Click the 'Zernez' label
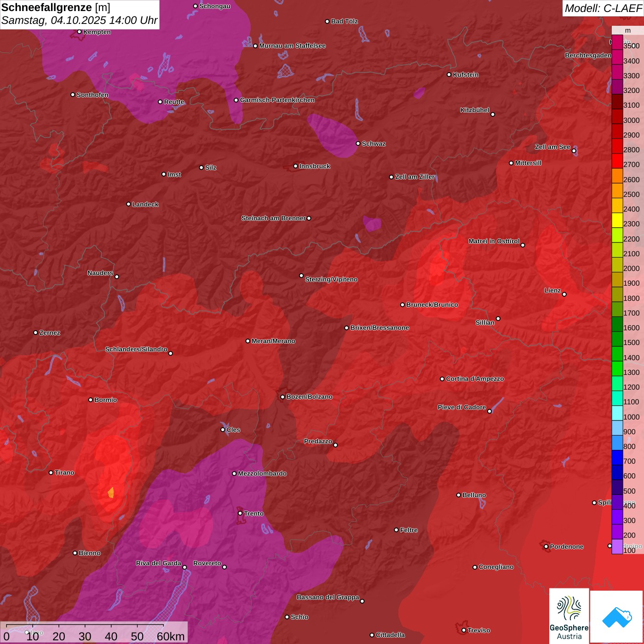The image size is (644, 644). click(50, 333)
